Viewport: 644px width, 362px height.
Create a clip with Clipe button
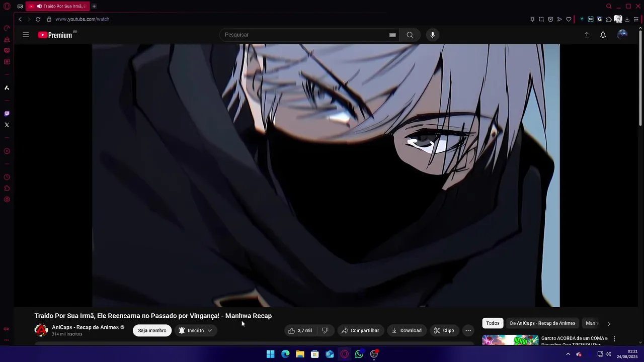click(444, 330)
